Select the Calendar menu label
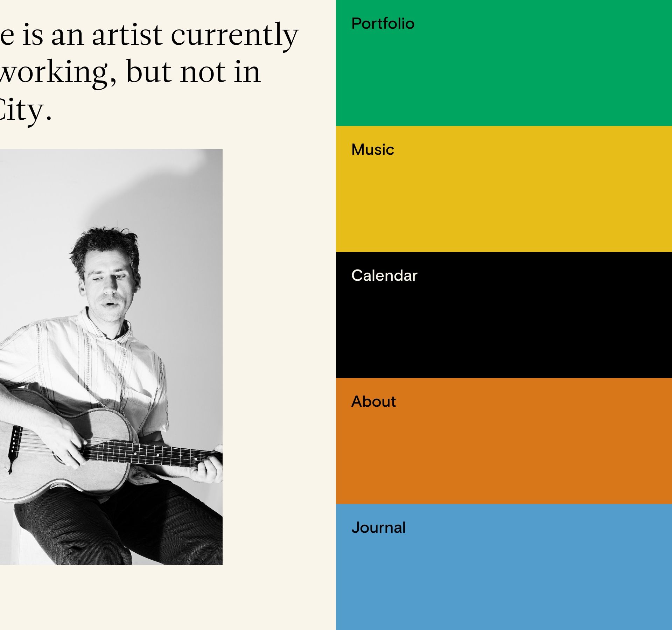 (384, 276)
